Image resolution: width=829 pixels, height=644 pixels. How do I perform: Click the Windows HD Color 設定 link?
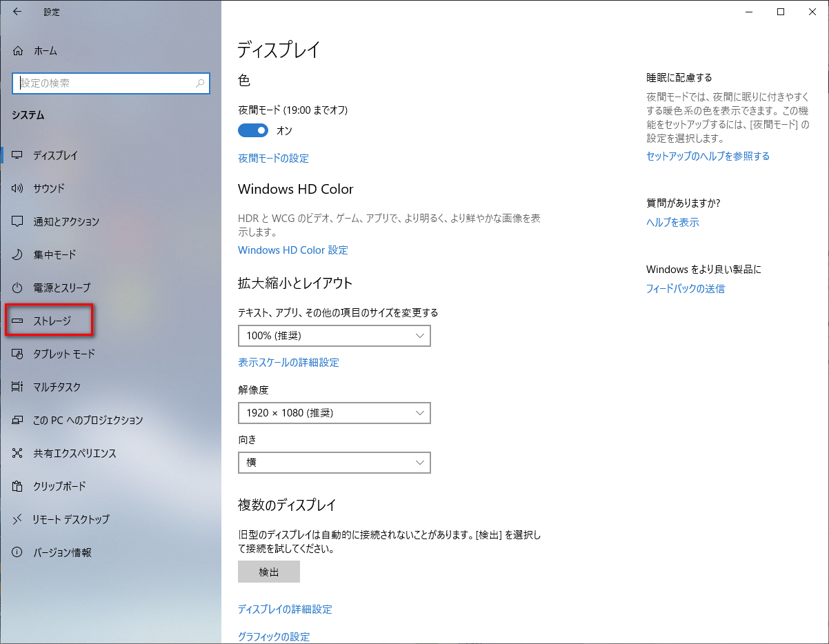coord(292,250)
